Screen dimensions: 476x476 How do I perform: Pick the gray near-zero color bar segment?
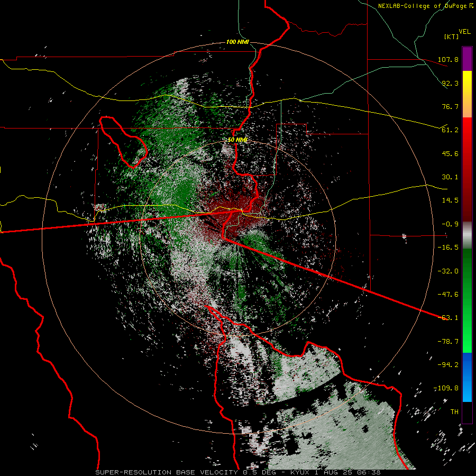coord(467,235)
